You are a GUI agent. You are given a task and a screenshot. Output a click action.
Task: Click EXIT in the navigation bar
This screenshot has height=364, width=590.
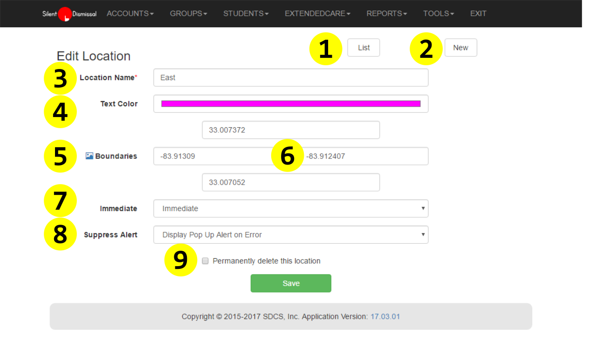click(478, 14)
